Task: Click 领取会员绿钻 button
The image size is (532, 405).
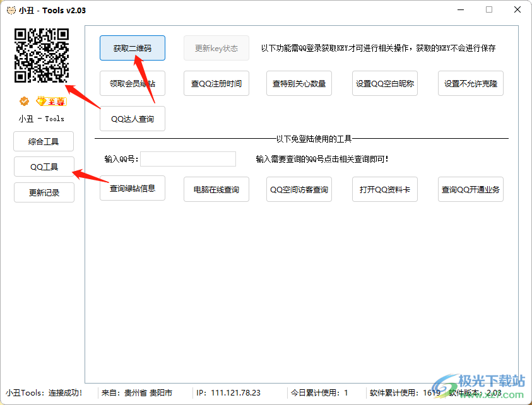Action: (x=133, y=83)
